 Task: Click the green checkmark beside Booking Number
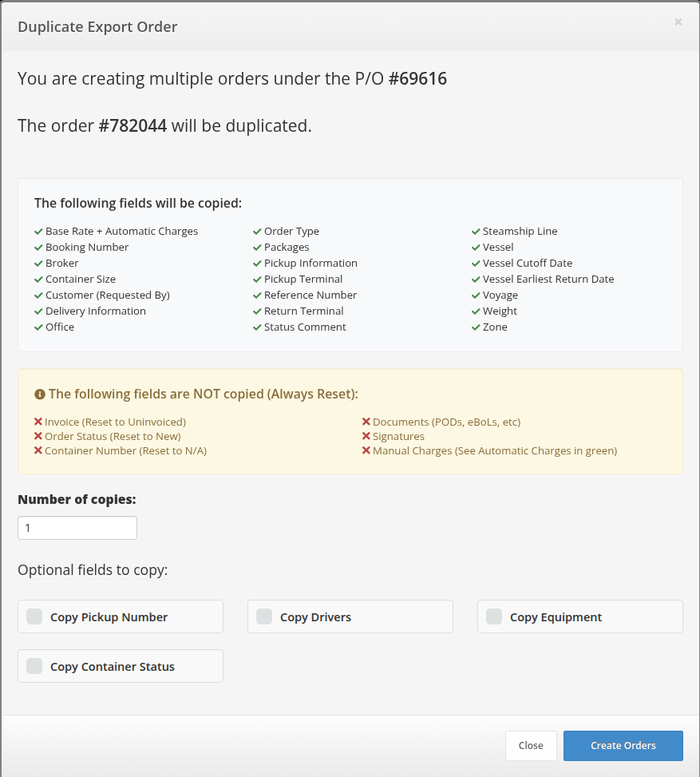38,247
